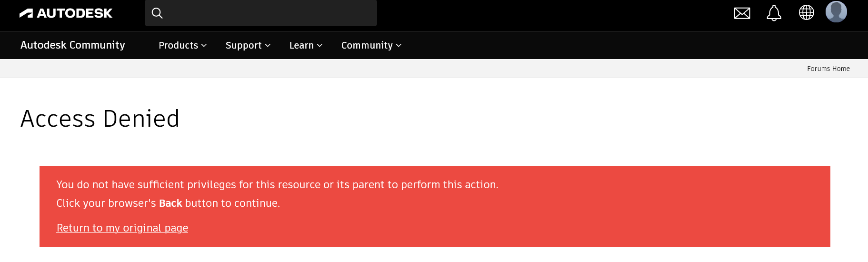Open the notifications bell
This screenshot has width=868, height=262.
(774, 13)
